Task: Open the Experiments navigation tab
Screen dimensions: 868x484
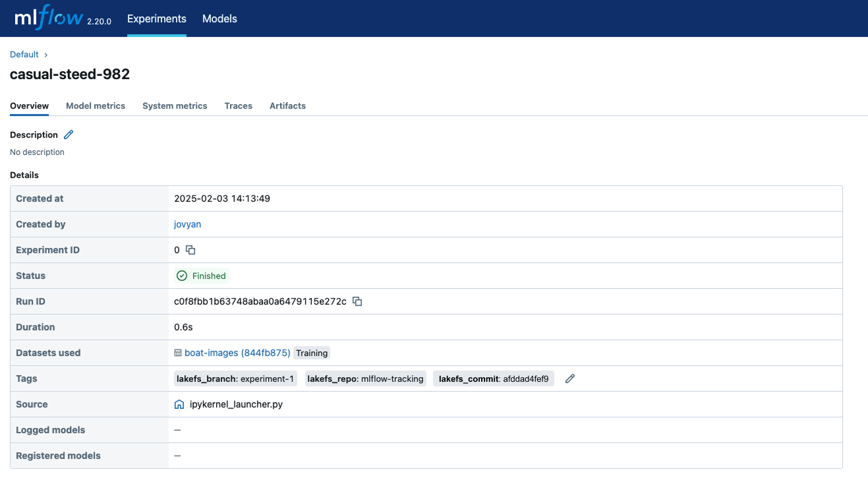Action: click(157, 18)
